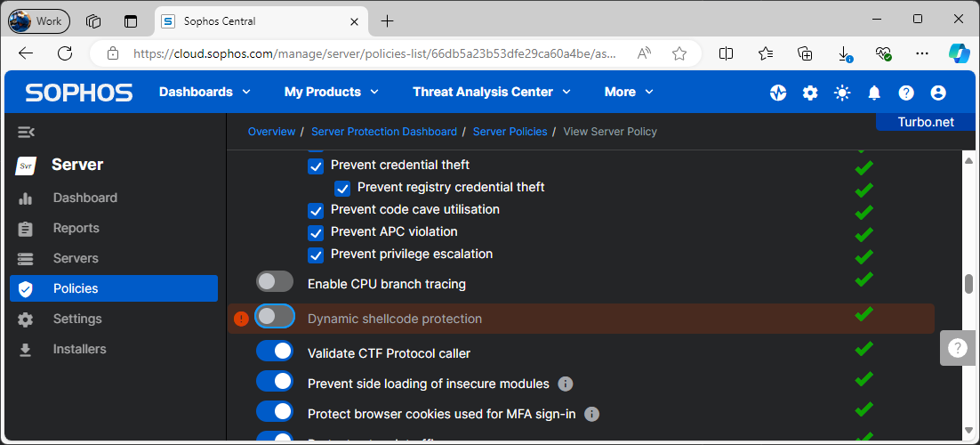This screenshot has height=445, width=980.
Task: Expand the Dashboards dropdown menu
Action: pos(205,92)
